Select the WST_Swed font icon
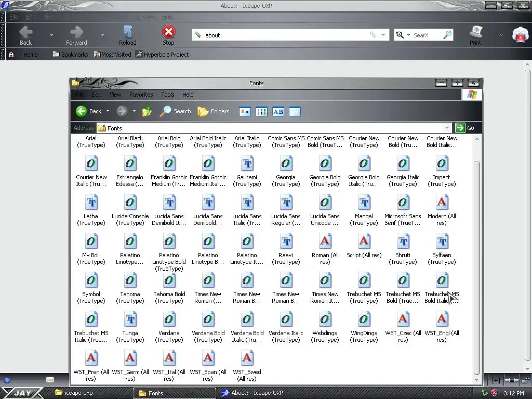532x399 pixels. [247, 358]
